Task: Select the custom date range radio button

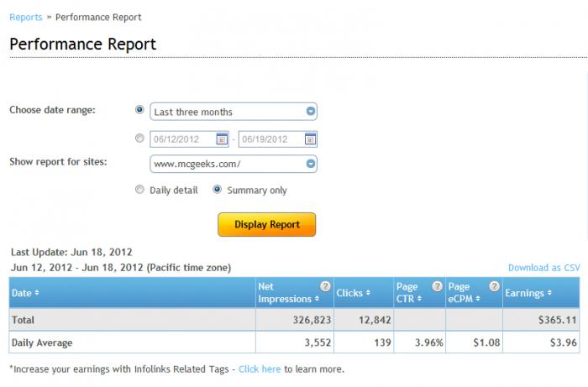Action: coord(139,139)
